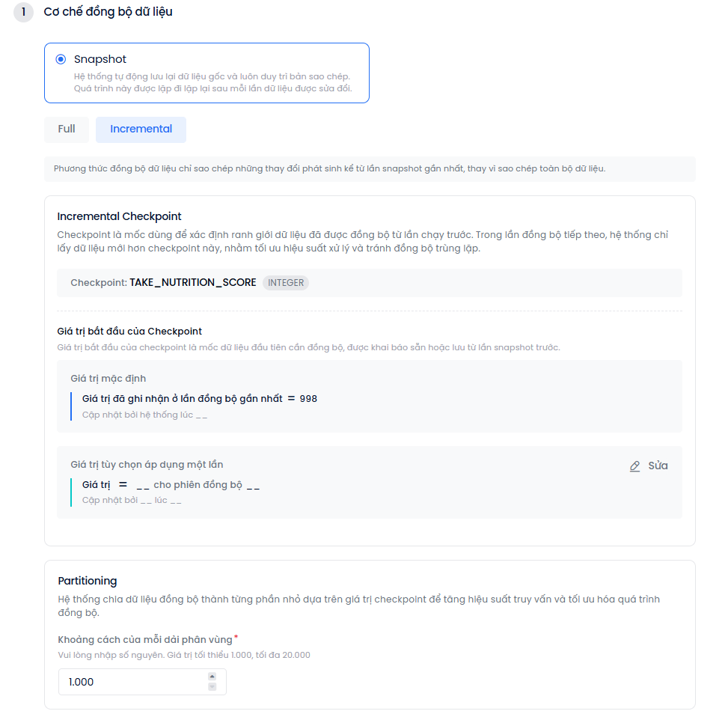Click the 'Giá trị bắt đầu của Checkpoint' heading
The height and width of the screenshot is (720, 728).
129,332
